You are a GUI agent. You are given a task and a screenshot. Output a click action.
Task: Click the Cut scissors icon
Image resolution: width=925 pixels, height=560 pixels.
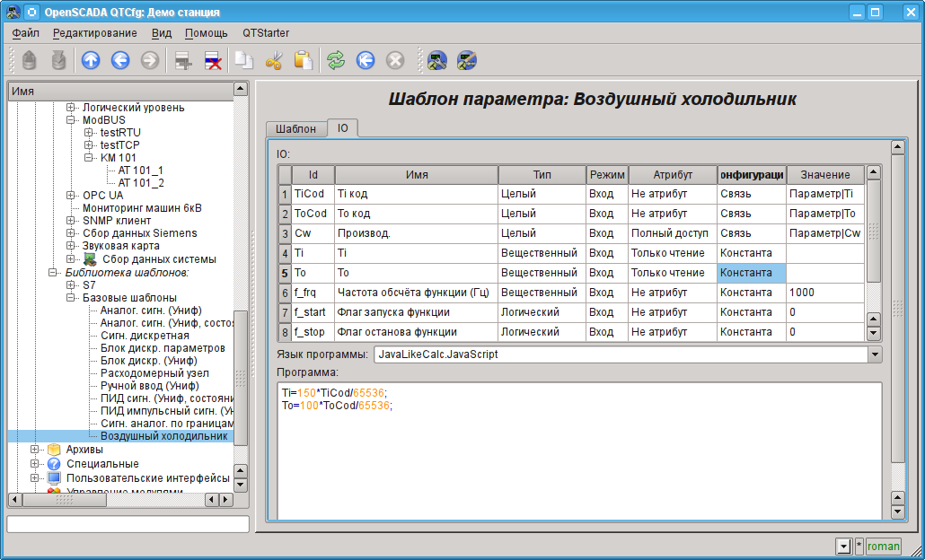pyautogui.click(x=274, y=61)
